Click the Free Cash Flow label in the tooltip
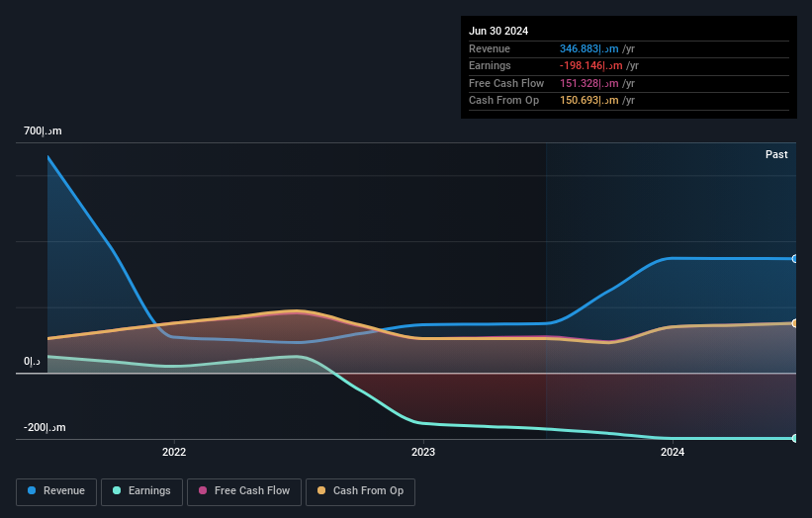812x518 pixels. (x=506, y=83)
